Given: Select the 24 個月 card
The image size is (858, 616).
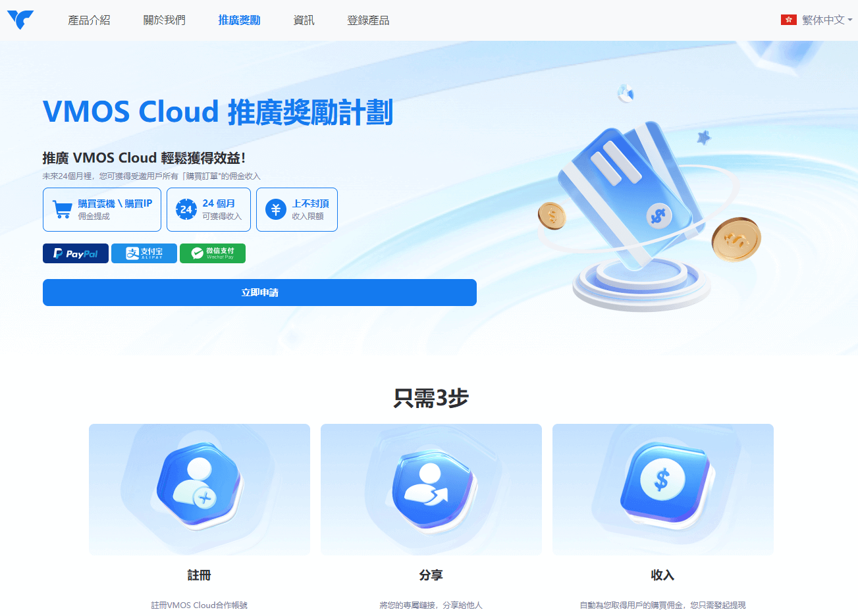Looking at the screenshot, I should point(209,209).
